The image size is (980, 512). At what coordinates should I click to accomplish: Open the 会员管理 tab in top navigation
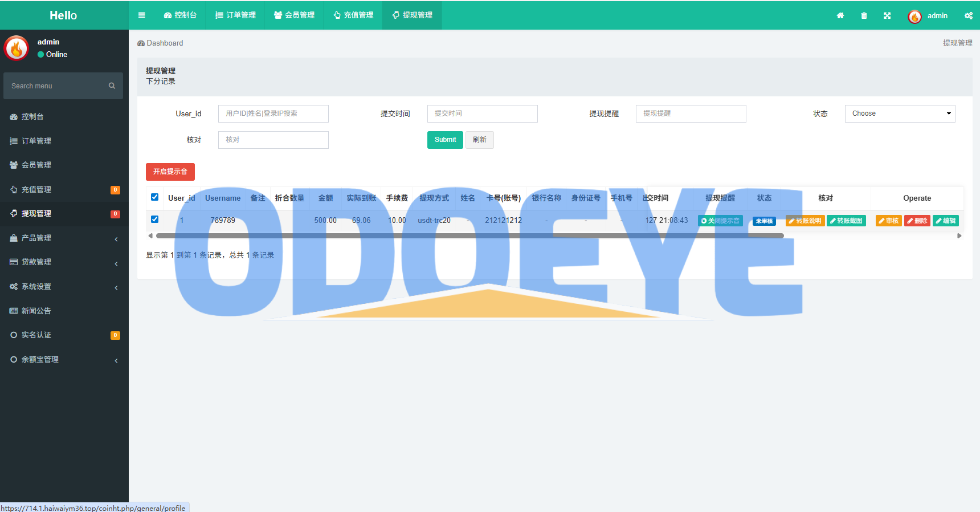coord(294,15)
